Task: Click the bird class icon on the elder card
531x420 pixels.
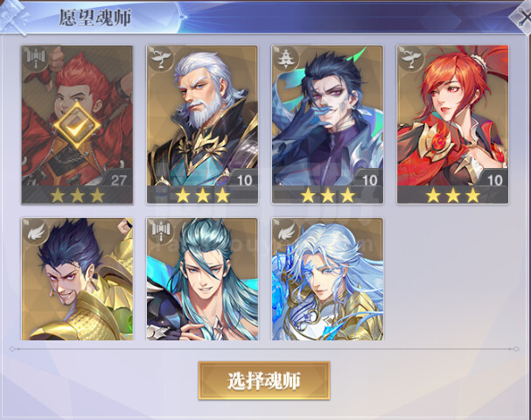Action: click(x=160, y=58)
